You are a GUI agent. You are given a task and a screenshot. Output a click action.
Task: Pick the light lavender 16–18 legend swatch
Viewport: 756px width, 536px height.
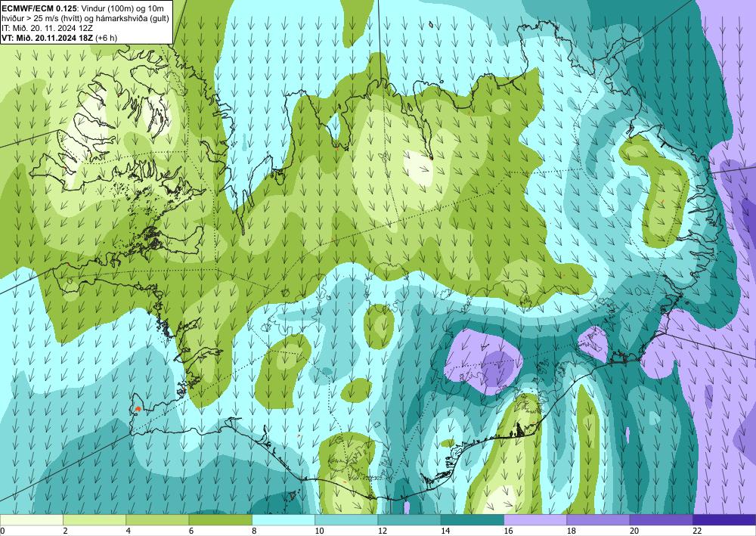[535, 520]
